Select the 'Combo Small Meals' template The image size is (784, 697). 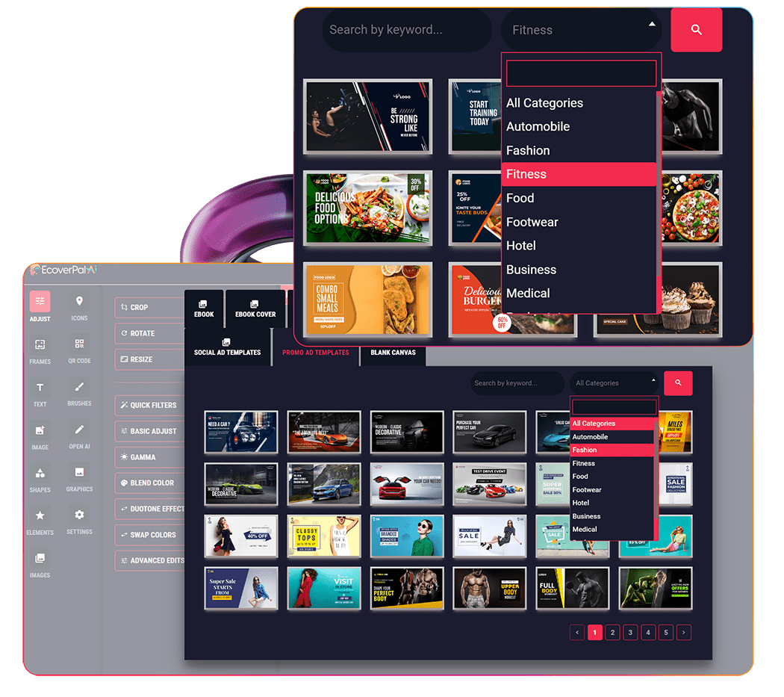point(368,300)
